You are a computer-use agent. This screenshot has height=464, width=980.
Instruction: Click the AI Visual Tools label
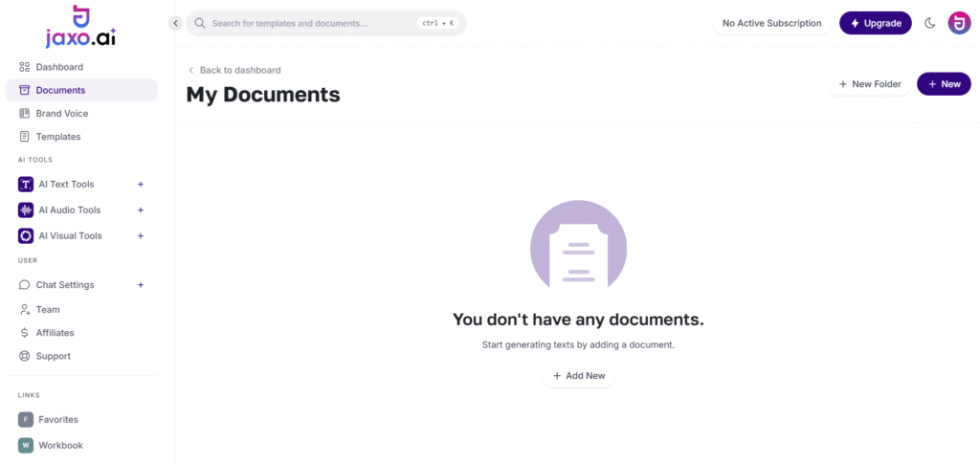70,235
